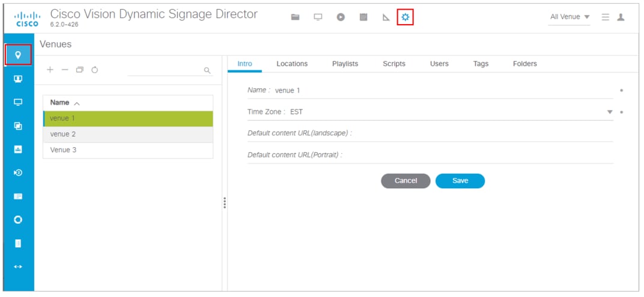This screenshot has width=644, height=297.
Task: Refresh the venue list
Action: (94, 70)
